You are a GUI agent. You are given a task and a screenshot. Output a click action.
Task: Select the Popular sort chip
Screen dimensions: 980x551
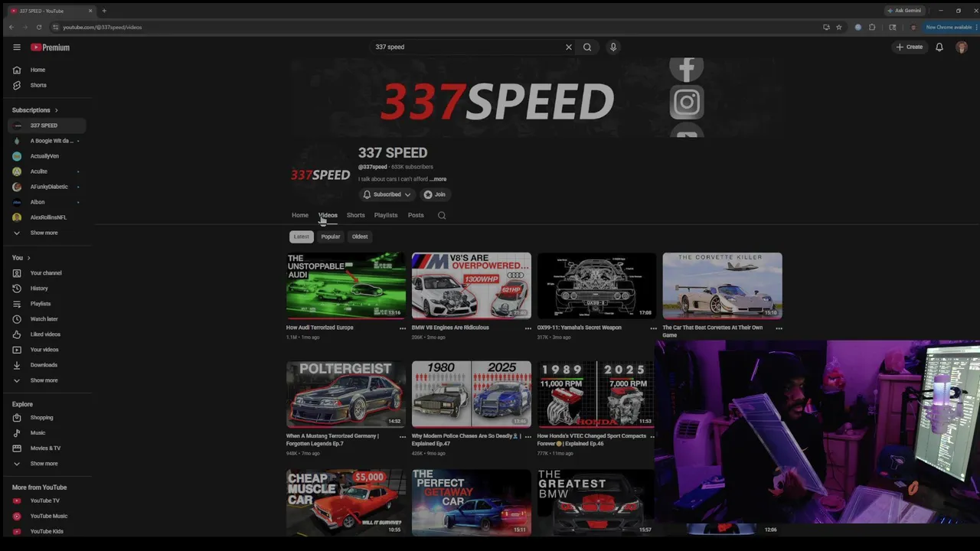[x=331, y=236]
